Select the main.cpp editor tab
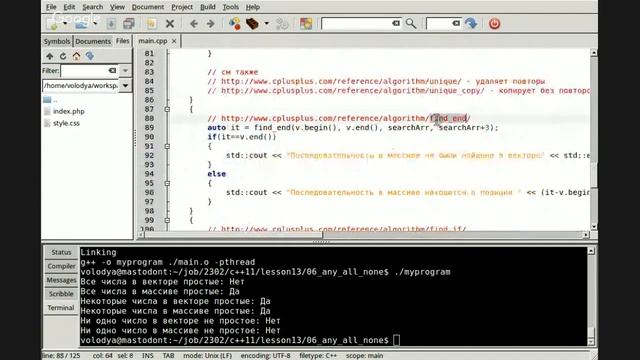This screenshot has height=360, width=640. click(x=153, y=41)
